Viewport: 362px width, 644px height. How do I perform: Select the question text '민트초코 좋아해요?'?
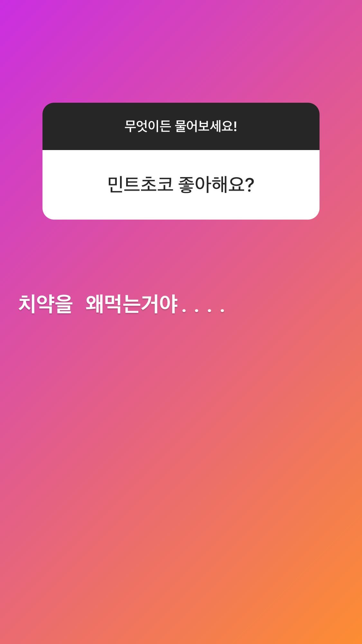[x=181, y=185]
